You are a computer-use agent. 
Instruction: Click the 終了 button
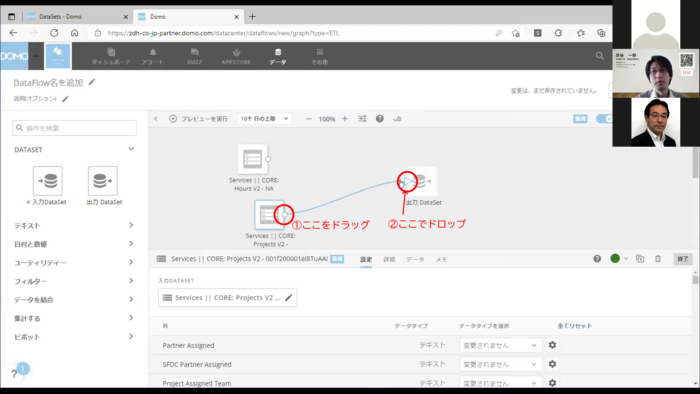683,259
